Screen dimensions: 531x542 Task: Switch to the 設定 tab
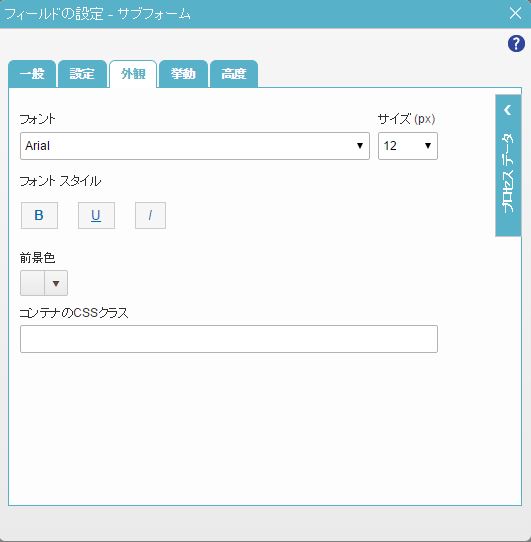(x=82, y=74)
